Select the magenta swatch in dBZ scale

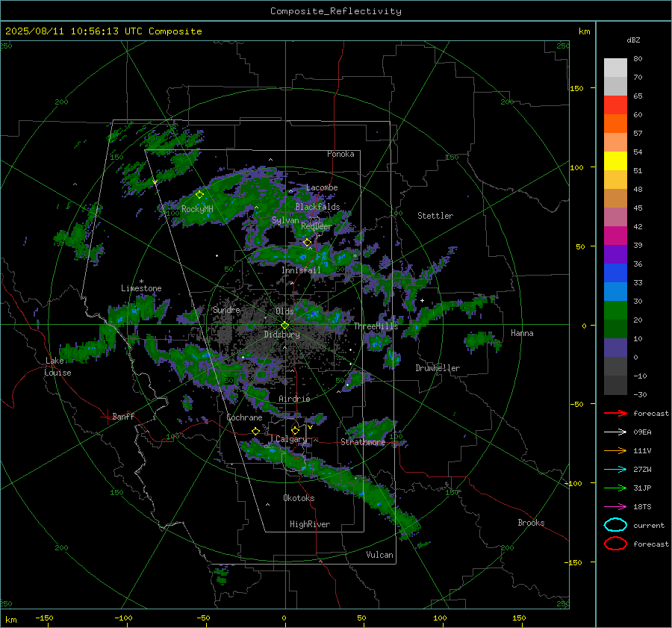(615, 235)
